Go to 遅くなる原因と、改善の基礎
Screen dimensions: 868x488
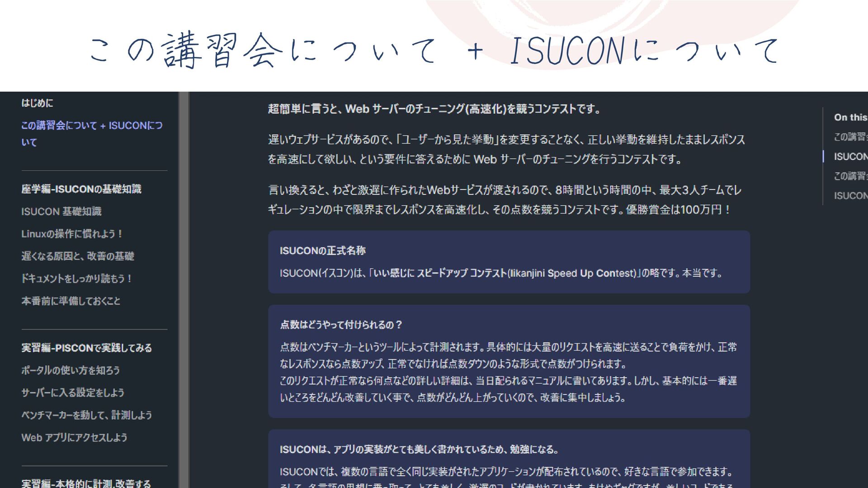78,256
